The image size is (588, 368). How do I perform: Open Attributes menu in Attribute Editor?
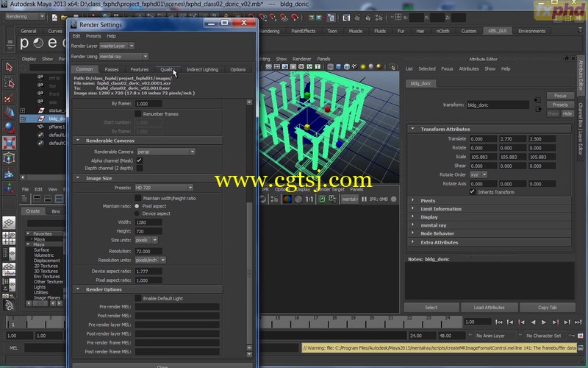[469, 68]
